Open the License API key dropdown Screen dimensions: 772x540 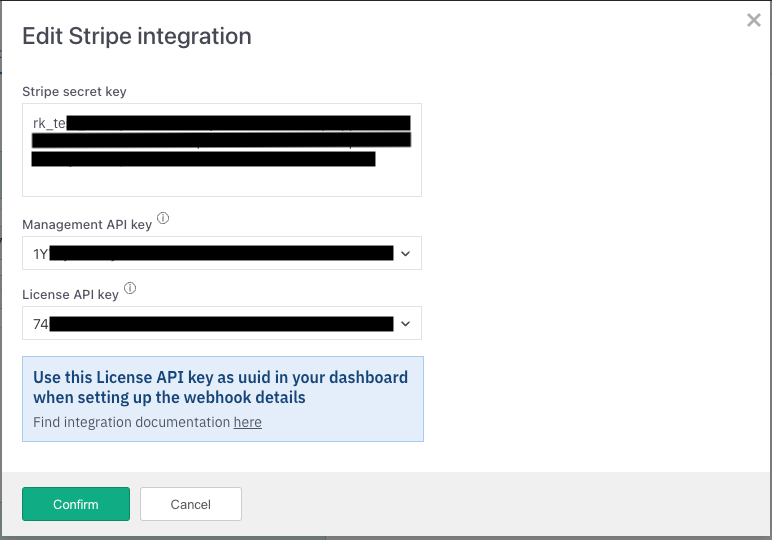[222, 324]
